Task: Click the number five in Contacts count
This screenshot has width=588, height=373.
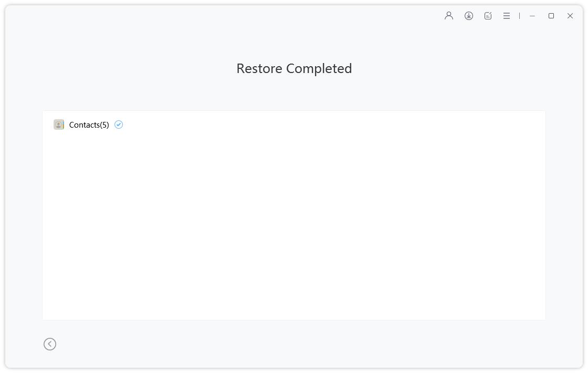Action: pyautogui.click(x=104, y=125)
